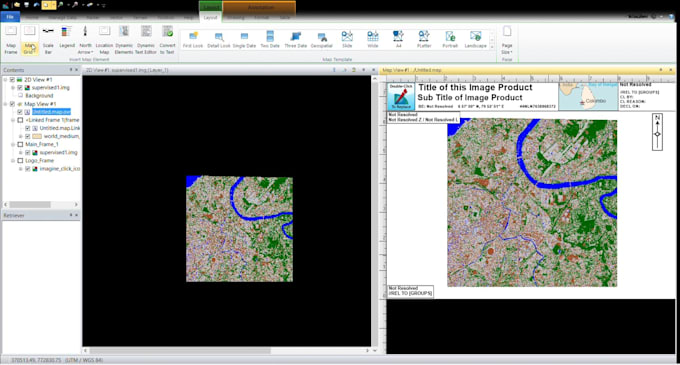
Task: Toggle first supervised1.img layer visibility
Action: tap(20, 88)
